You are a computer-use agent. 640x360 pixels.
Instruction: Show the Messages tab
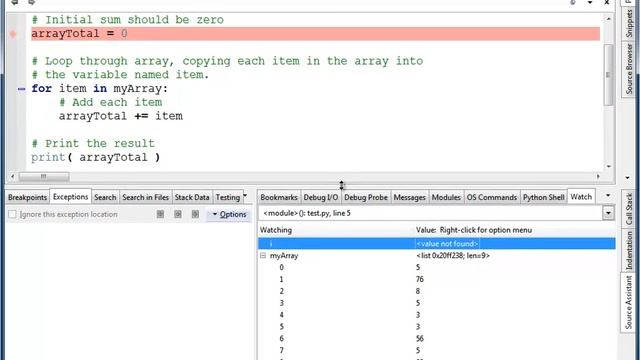(409, 198)
